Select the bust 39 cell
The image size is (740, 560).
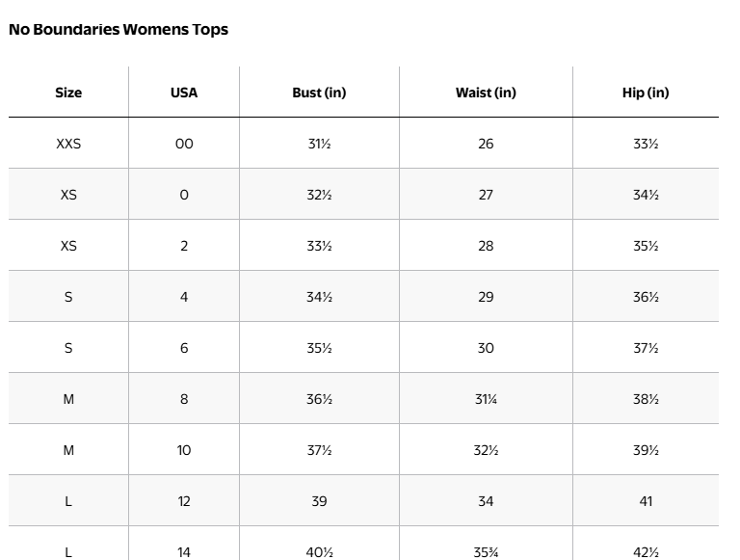(x=319, y=500)
